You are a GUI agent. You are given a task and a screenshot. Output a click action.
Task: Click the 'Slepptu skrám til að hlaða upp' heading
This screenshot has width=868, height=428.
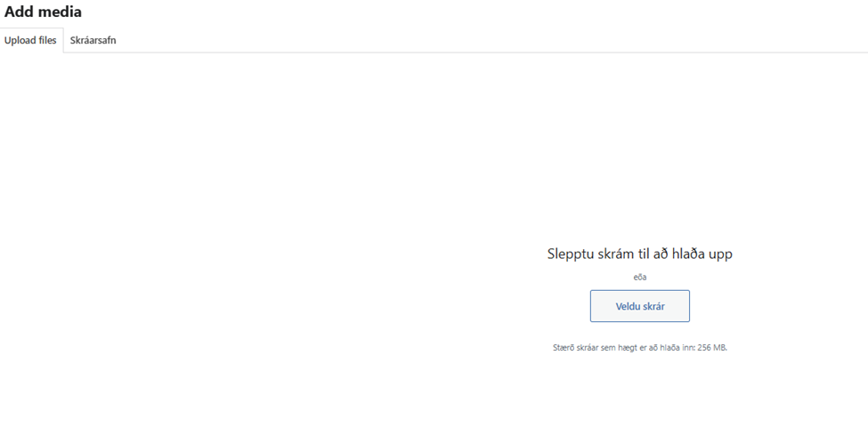(639, 254)
